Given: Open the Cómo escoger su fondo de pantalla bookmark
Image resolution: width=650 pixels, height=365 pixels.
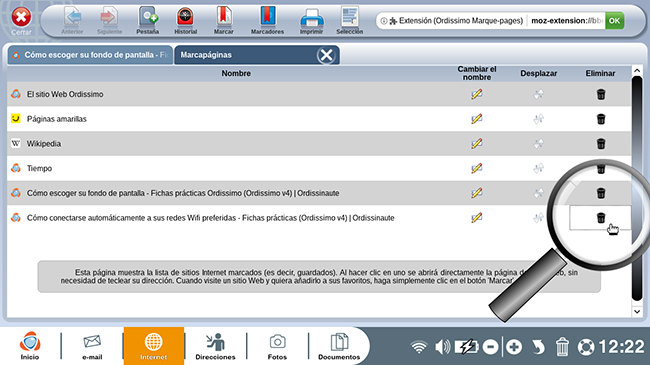Looking at the screenshot, I should [183, 193].
